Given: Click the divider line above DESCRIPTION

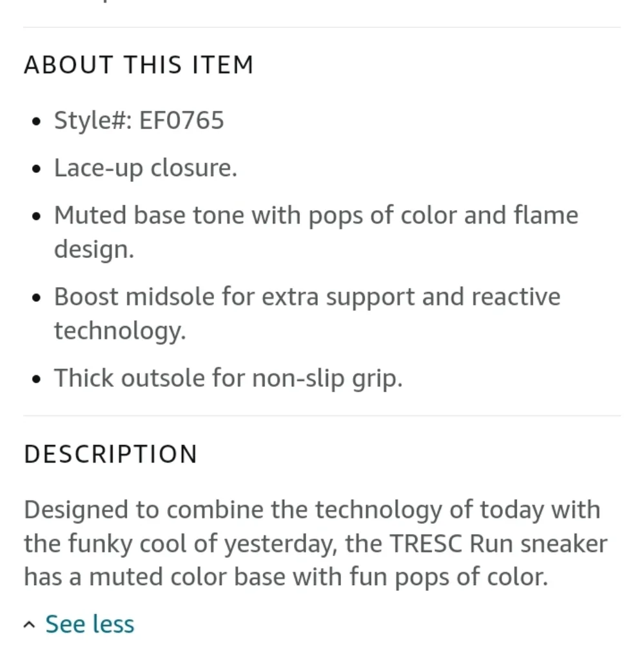Looking at the screenshot, I should (x=322, y=416).
